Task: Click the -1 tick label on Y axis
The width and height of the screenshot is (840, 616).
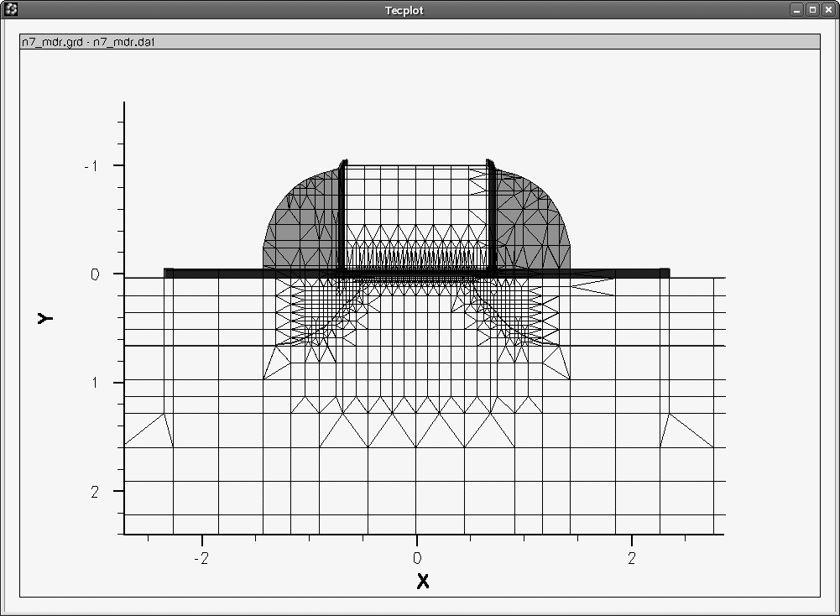Action: tap(91, 165)
